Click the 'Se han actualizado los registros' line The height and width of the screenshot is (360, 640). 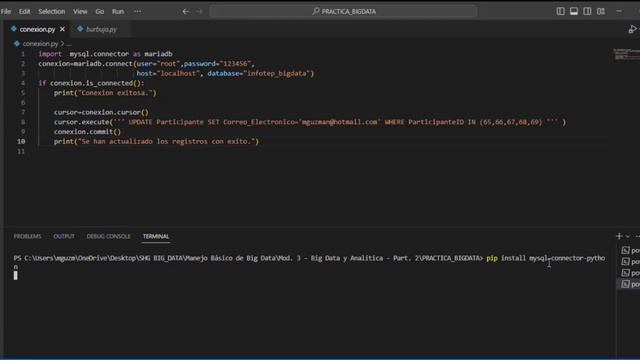(156, 142)
